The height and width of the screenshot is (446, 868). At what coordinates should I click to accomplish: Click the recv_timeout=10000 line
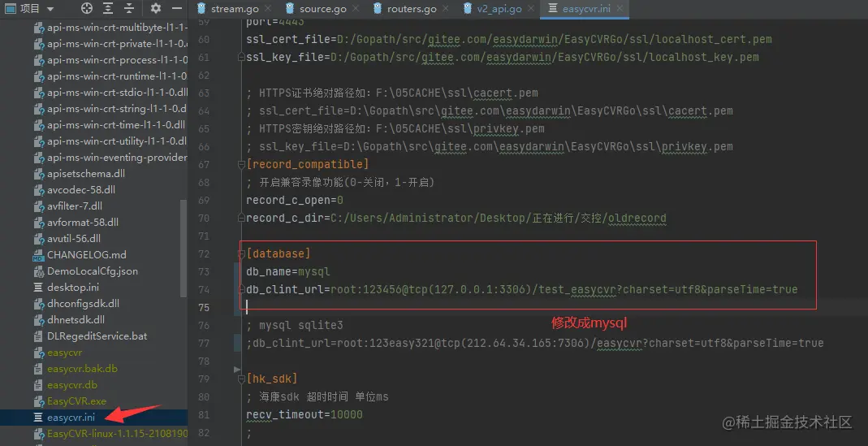(304, 414)
